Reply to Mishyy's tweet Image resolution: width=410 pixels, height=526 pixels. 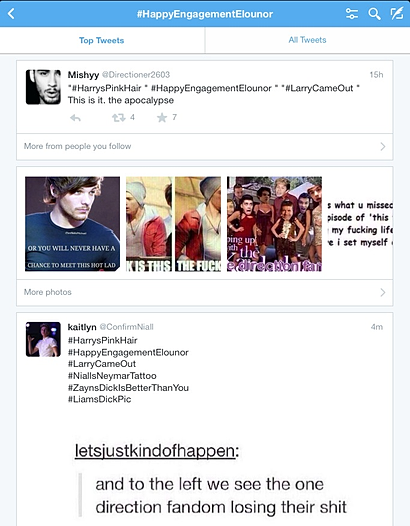coord(75,118)
